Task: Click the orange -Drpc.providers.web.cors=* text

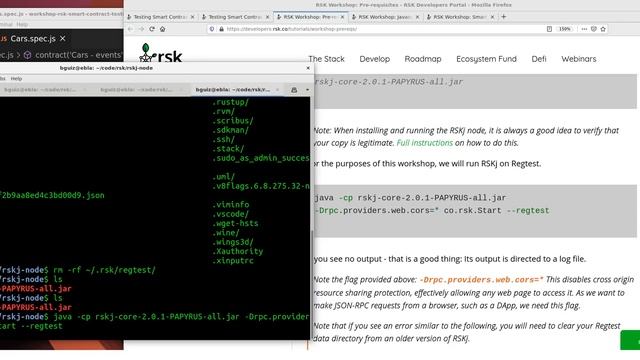Action: pos(481,280)
